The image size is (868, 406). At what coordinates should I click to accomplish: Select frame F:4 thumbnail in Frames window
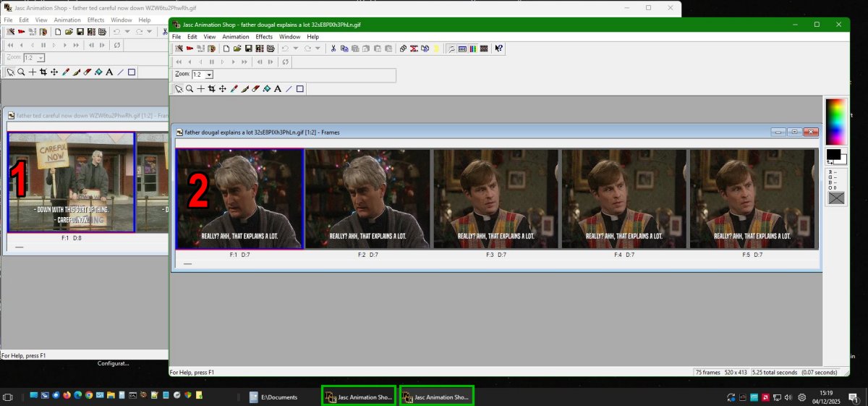click(x=624, y=199)
